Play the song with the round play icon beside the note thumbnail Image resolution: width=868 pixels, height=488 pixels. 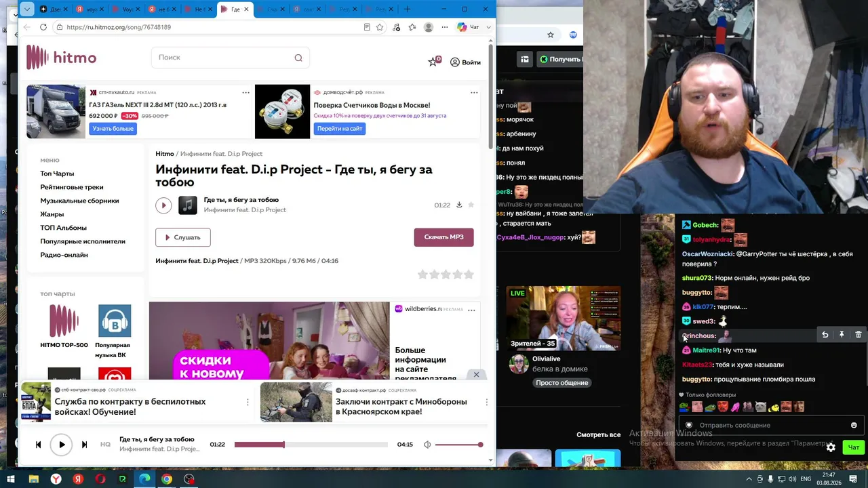coord(163,205)
